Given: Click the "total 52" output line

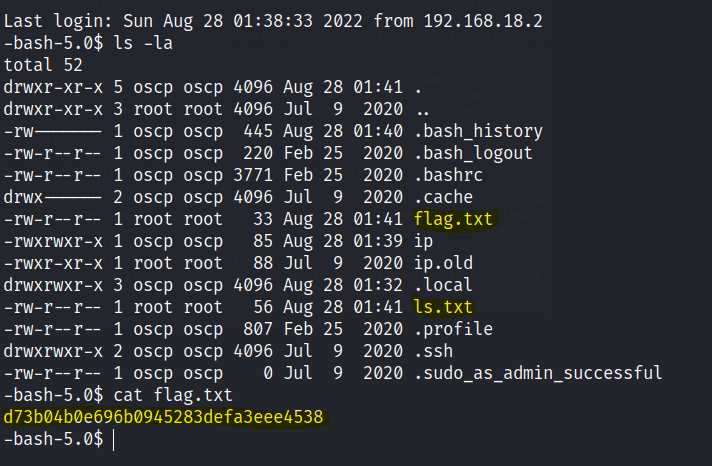Looking at the screenshot, I should pyautogui.click(x=43, y=63).
